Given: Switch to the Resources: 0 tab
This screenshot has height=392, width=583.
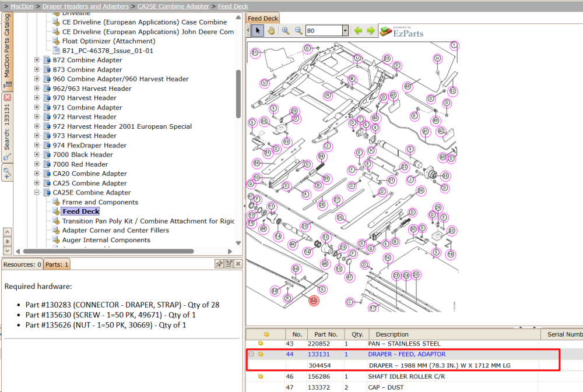Looking at the screenshot, I should 22,264.
